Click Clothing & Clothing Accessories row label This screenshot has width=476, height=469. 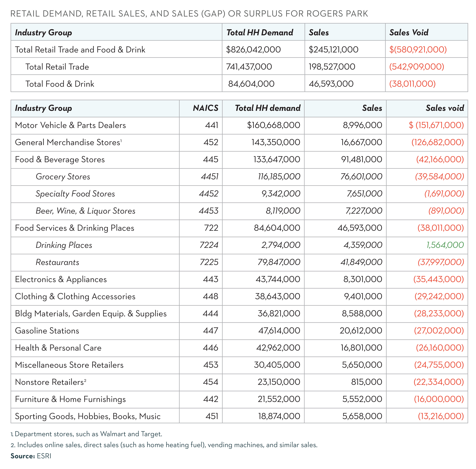click(75, 297)
